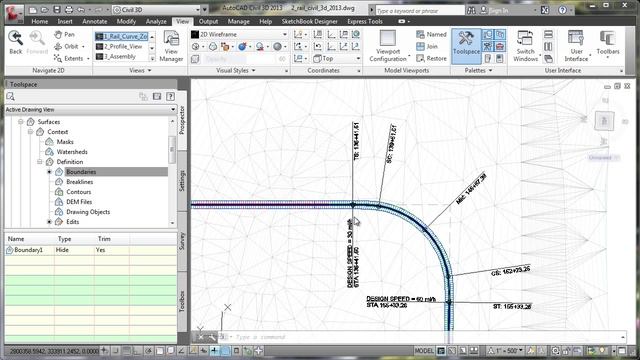Switch to the Settings side tab
This screenshot has height=360, width=640.
pos(182,180)
